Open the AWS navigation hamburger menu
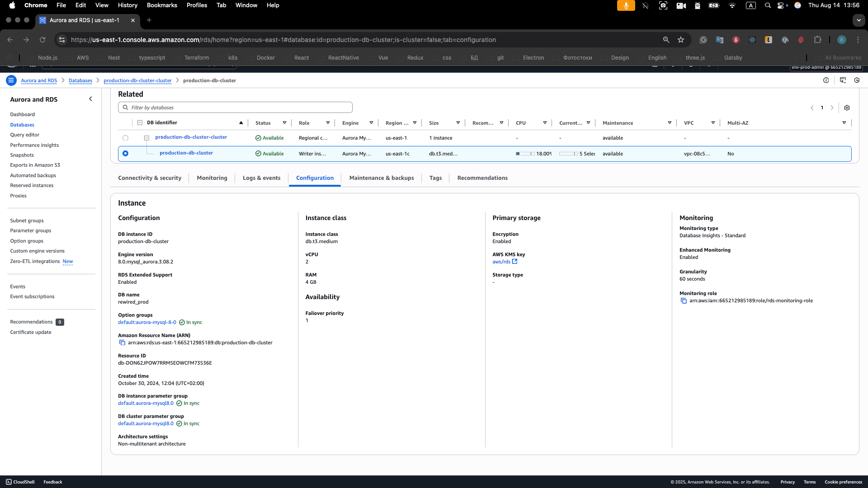This screenshot has height=488, width=868. (x=11, y=80)
